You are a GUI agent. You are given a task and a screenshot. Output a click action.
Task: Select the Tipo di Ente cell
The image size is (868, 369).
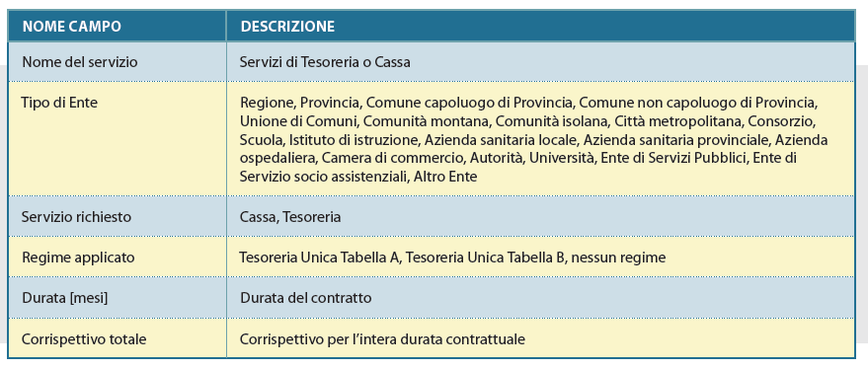pos(117,139)
